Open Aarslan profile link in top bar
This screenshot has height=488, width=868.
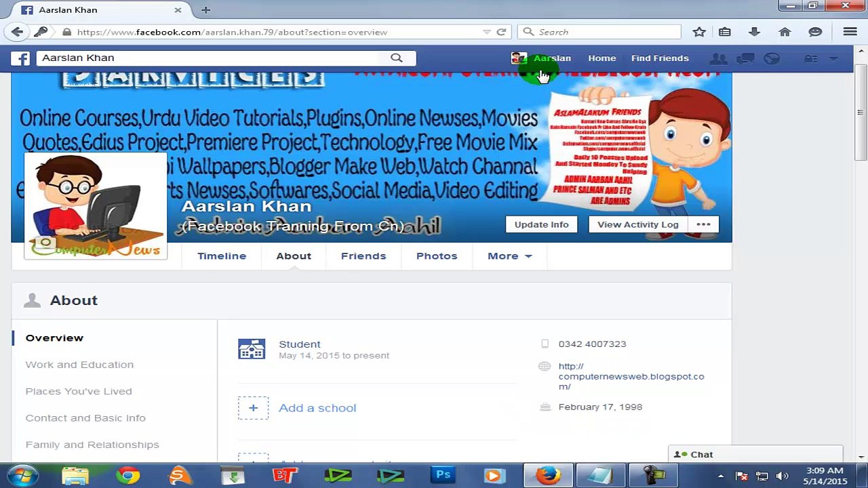pos(552,58)
